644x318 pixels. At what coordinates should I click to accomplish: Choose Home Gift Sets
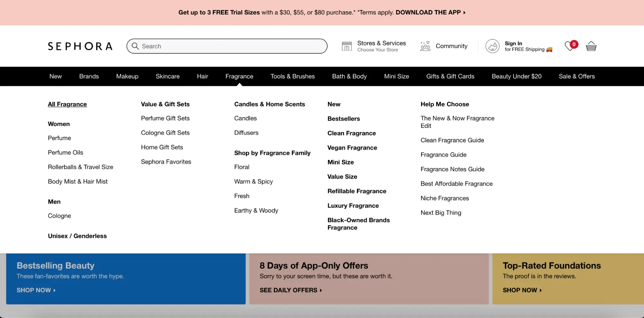pyautogui.click(x=162, y=147)
